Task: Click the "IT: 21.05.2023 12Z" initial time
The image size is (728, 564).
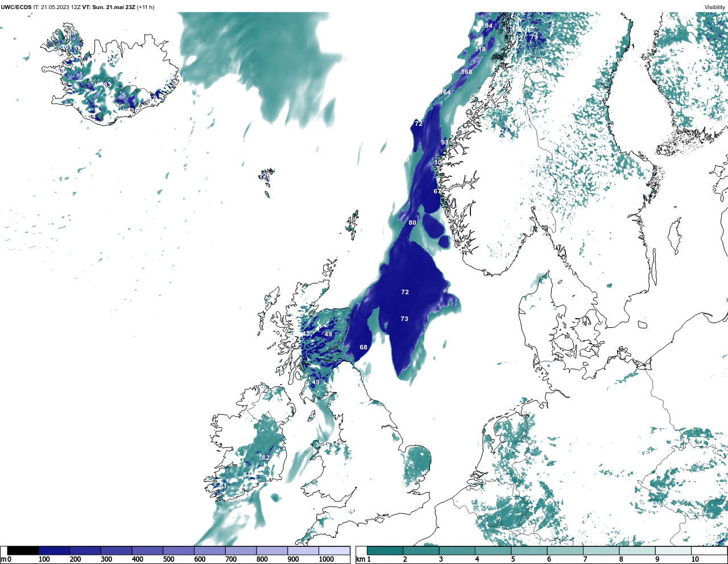Action: pyautogui.click(x=57, y=7)
